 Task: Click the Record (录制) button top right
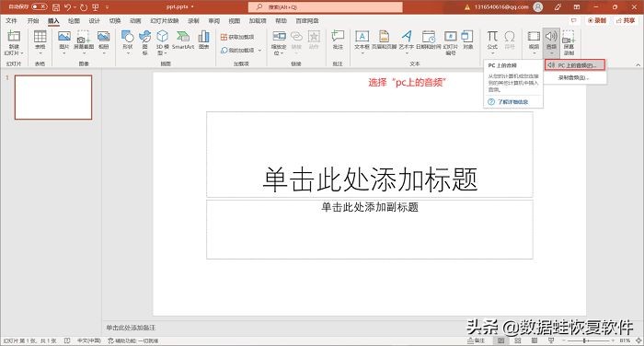[x=597, y=20]
